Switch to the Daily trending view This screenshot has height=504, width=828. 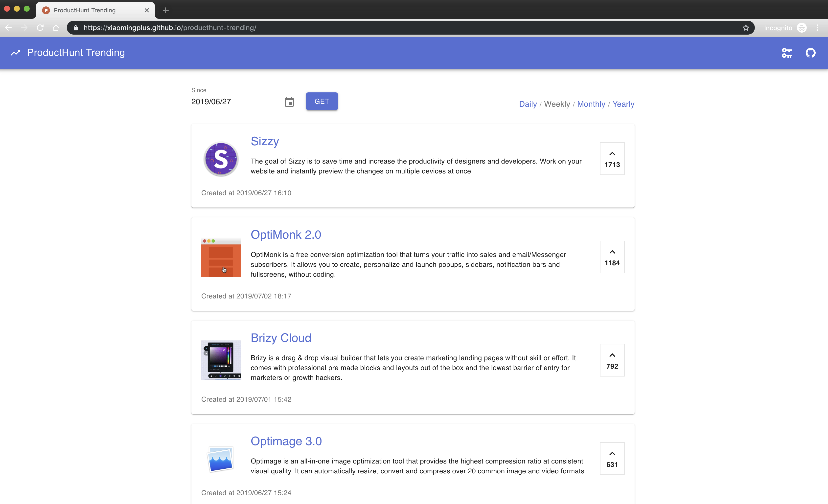click(528, 104)
